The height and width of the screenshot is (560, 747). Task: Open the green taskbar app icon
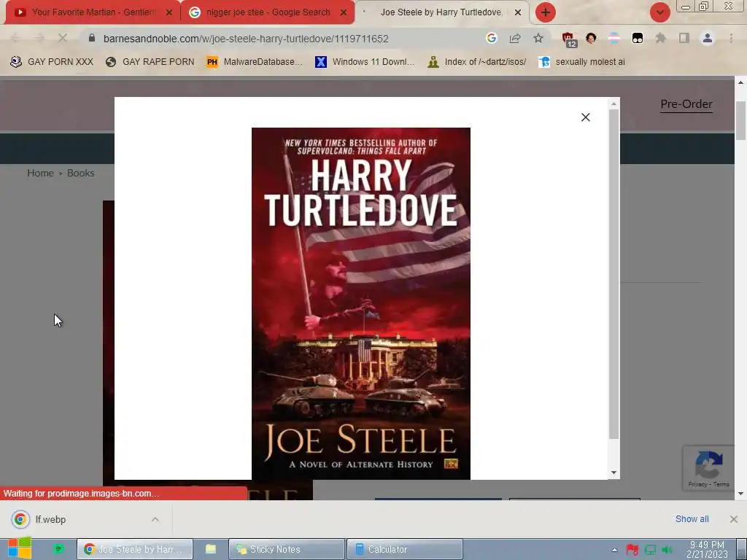coord(58,549)
